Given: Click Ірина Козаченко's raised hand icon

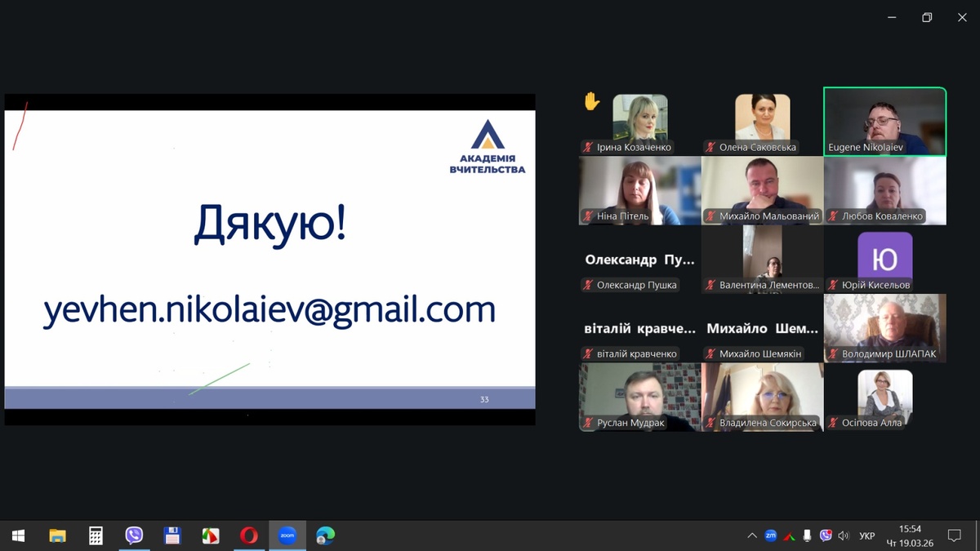Looking at the screenshot, I should click(591, 101).
